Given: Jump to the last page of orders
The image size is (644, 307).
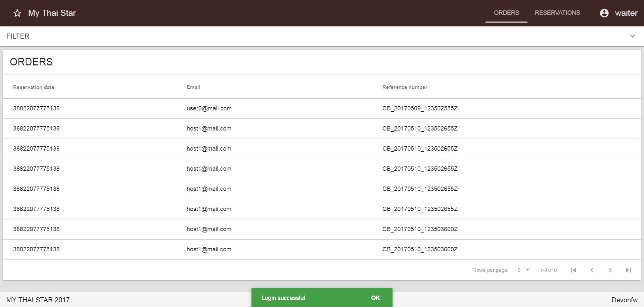Looking at the screenshot, I should pyautogui.click(x=628, y=270).
